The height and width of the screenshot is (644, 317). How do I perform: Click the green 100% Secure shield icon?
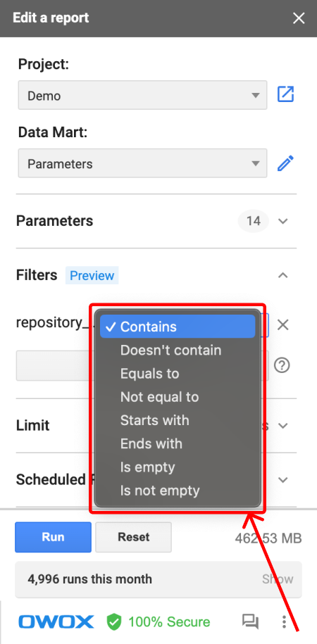click(x=114, y=621)
